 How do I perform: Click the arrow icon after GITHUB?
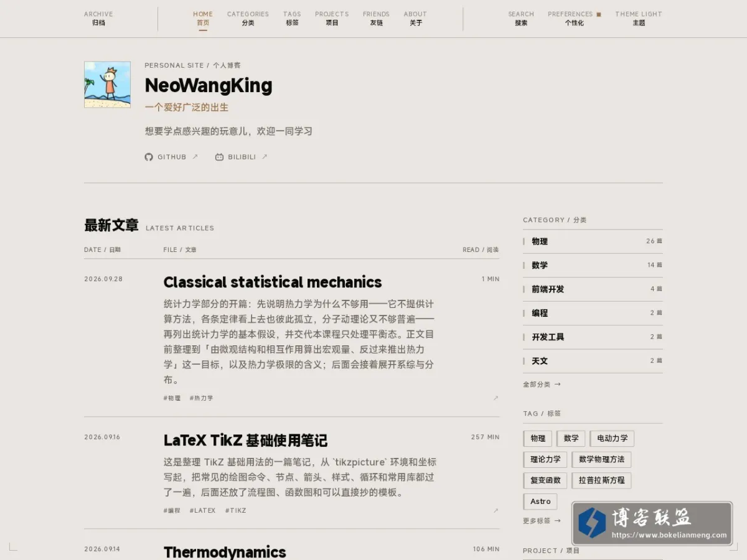(x=195, y=157)
